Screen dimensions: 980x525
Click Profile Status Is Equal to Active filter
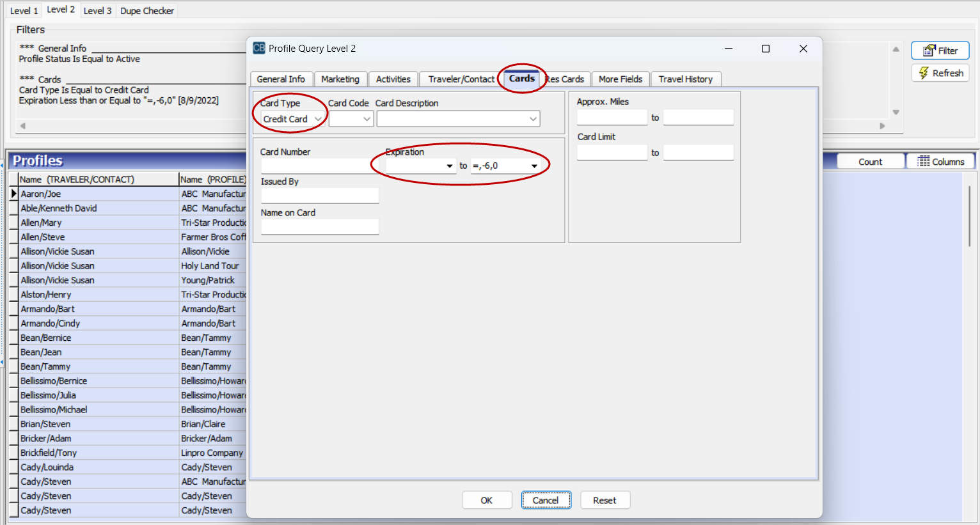(79, 59)
